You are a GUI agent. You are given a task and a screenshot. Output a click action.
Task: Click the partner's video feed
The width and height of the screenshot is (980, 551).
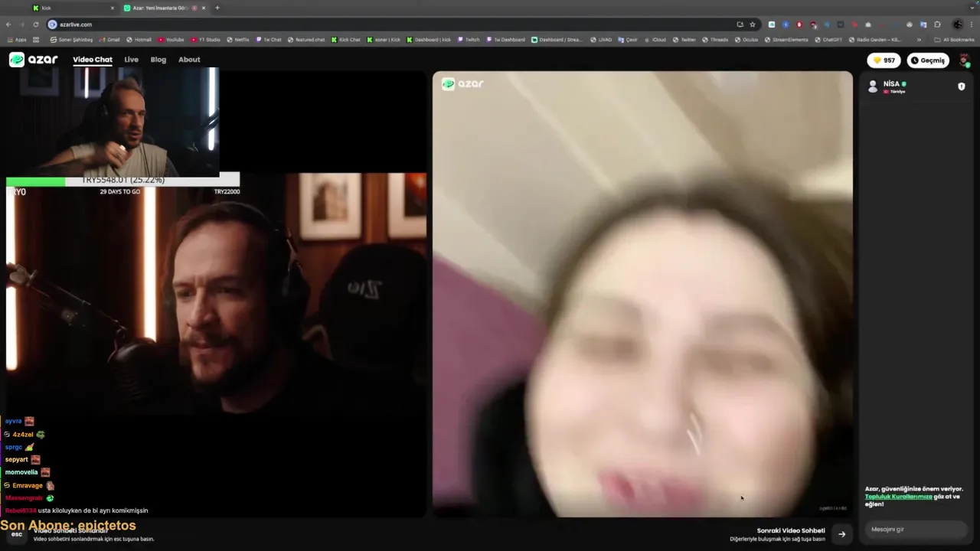pos(642,294)
